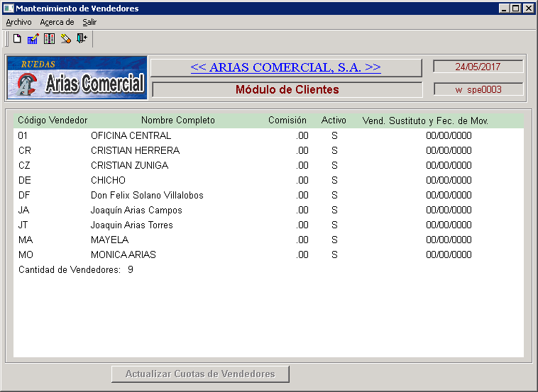Click vendor code CR
Viewport: 538px width, 392px height.
click(25, 150)
